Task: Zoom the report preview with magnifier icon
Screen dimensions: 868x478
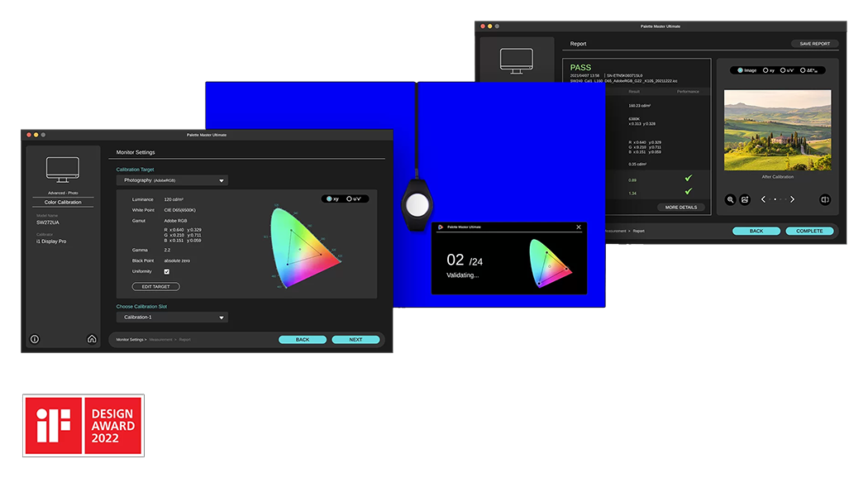Action: 731,199
